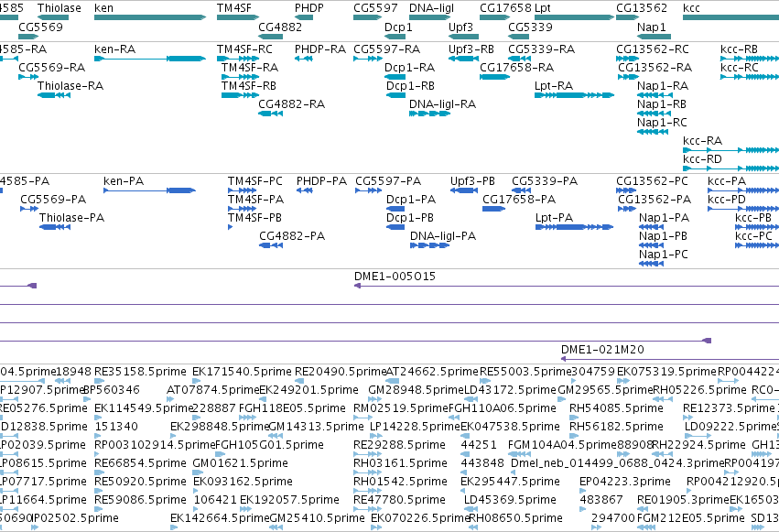Click the Thiolase-PA coding feature

pos(55,227)
